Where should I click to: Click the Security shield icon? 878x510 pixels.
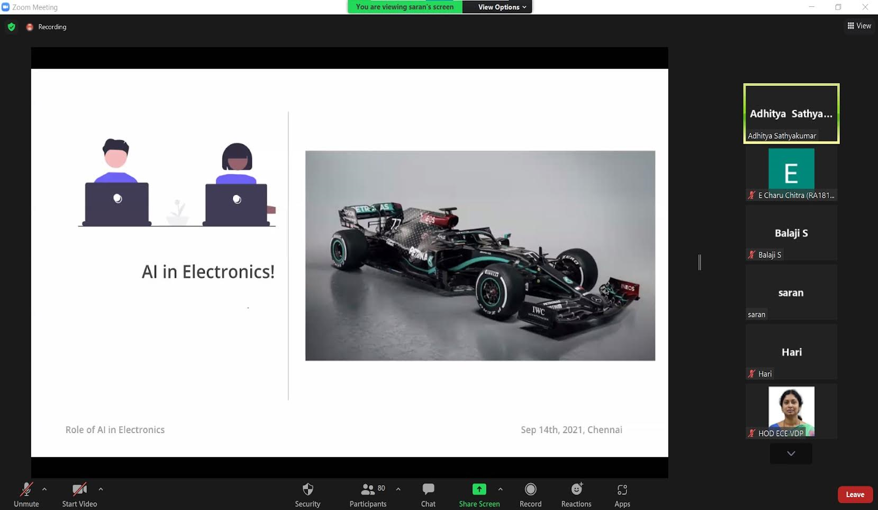pyautogui.click(x=308, y=490)
